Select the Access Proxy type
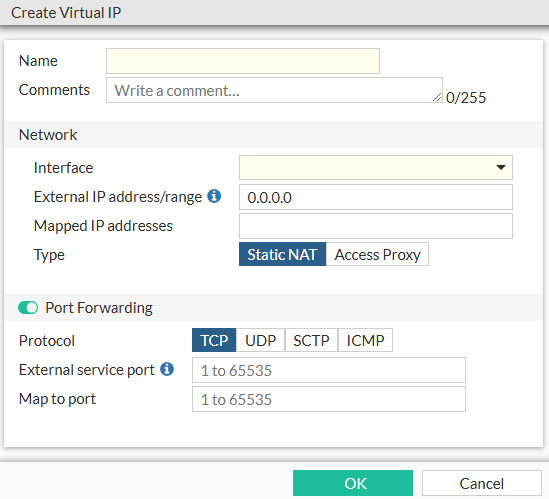The image size is (549, 499). pyautogui.click(x=377, y=254)
